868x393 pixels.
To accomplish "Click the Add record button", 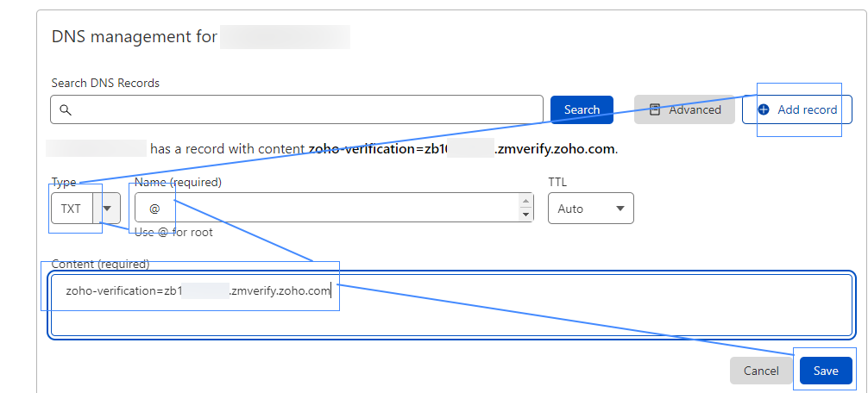I will click(796, 109).
